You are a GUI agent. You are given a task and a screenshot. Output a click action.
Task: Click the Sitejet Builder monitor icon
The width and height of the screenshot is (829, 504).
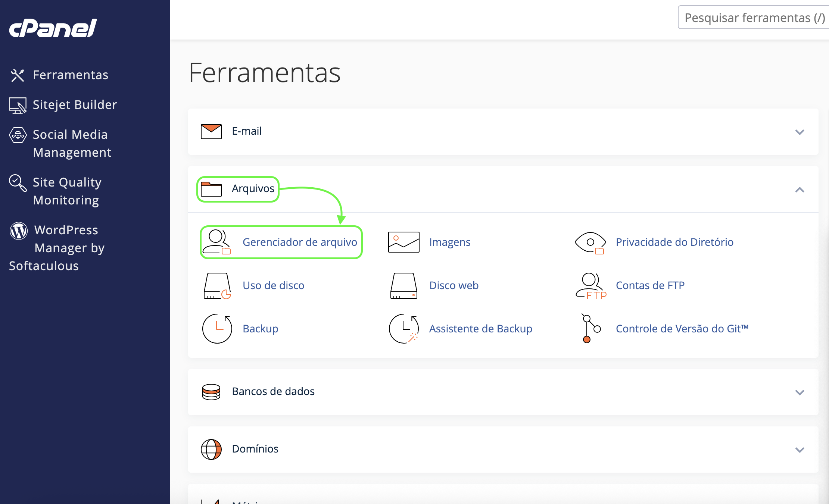click(18, 106)
